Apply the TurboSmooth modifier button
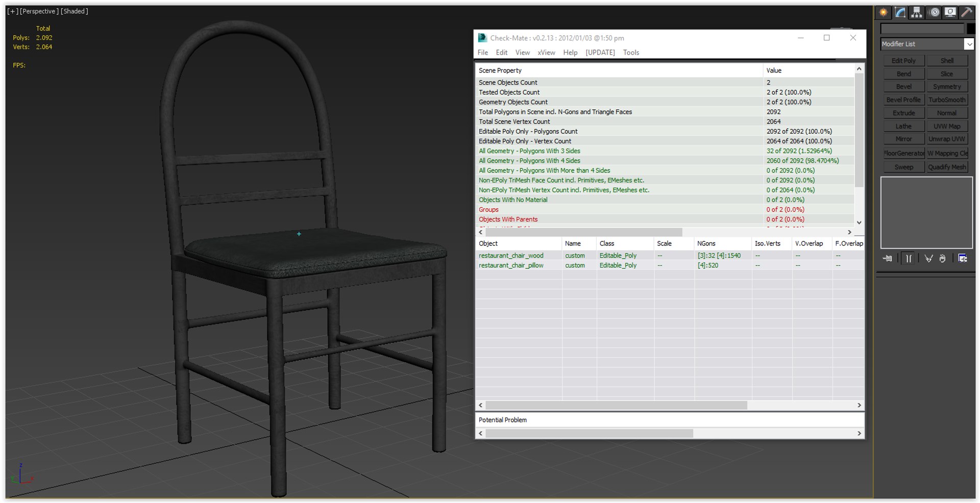Viewport: 980px width, 503px height. [947, 100]
